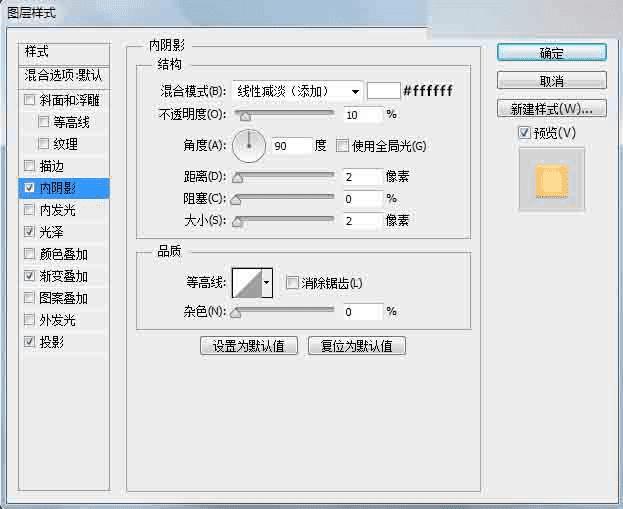The image size is (623, 509).
Task: Select the 斜面和浮雕 style entry
Action: pos(69,100)
